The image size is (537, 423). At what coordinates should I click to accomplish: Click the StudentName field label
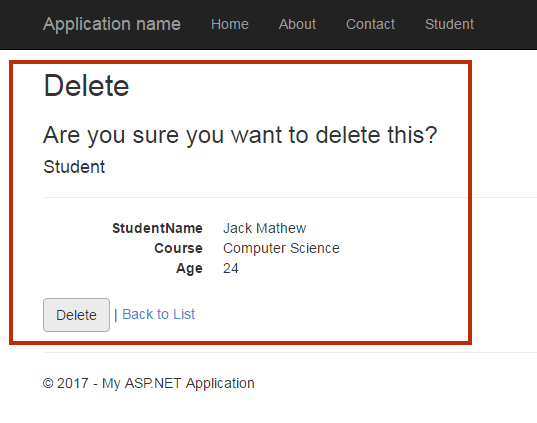(157, 228)
